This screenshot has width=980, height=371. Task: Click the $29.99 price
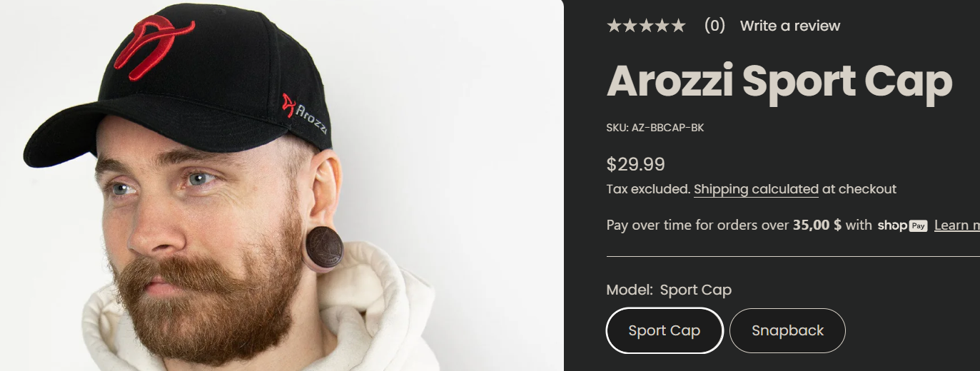635,165
